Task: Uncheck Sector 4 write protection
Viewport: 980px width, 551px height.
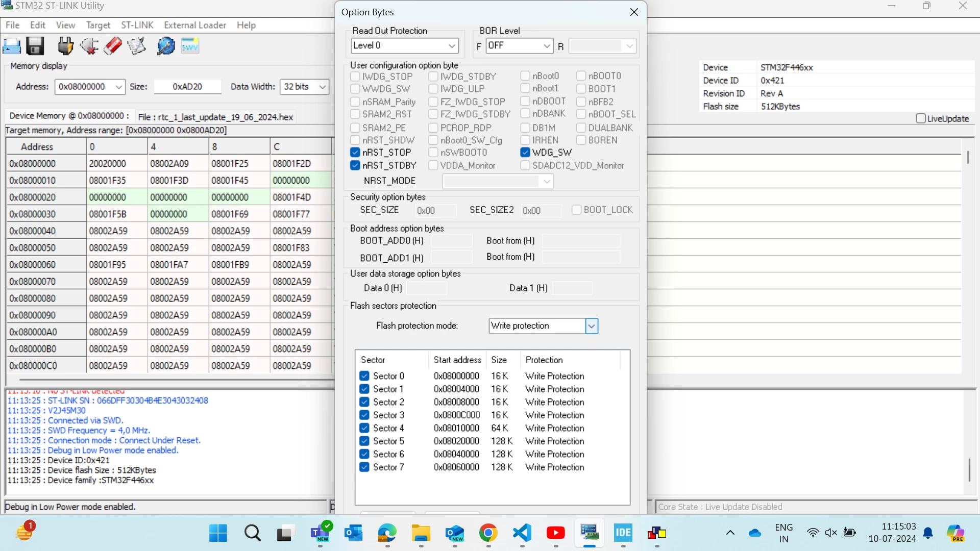Action: tap(364, 428)
